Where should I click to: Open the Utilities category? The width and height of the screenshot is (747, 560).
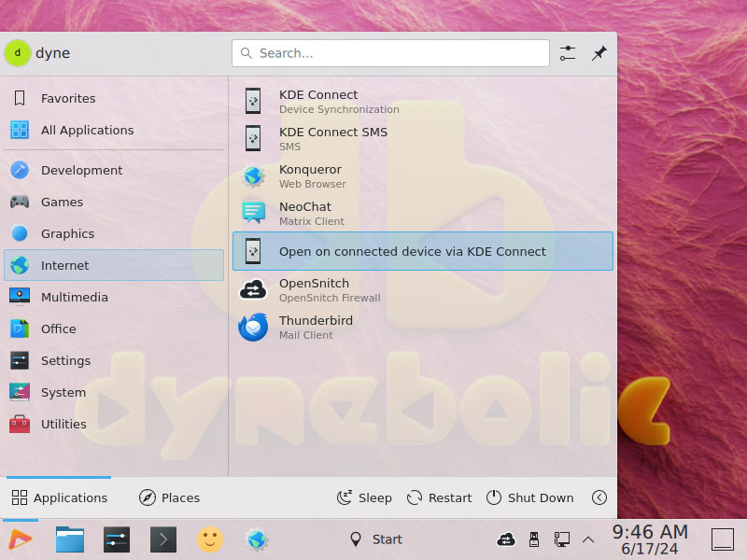click(114, 425)
